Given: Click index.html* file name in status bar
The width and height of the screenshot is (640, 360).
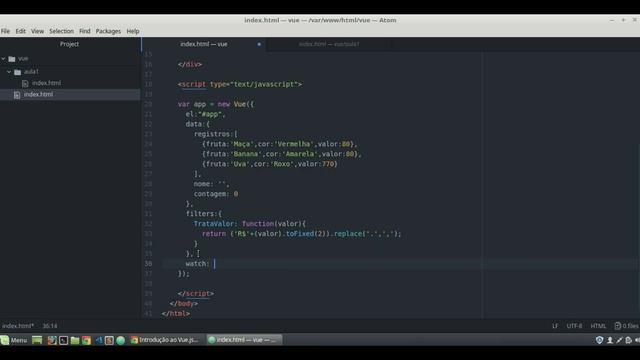Looking at the screenshot, I should [18, 326].
